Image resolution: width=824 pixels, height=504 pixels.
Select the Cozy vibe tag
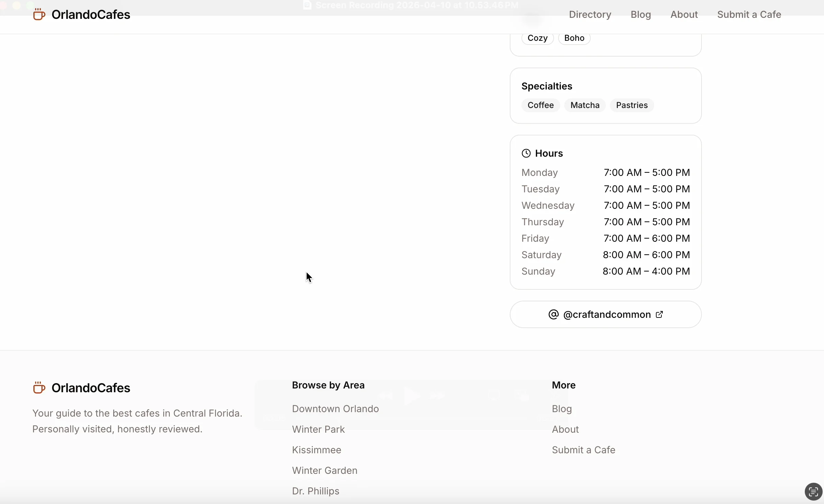click(x=537, y=38)
